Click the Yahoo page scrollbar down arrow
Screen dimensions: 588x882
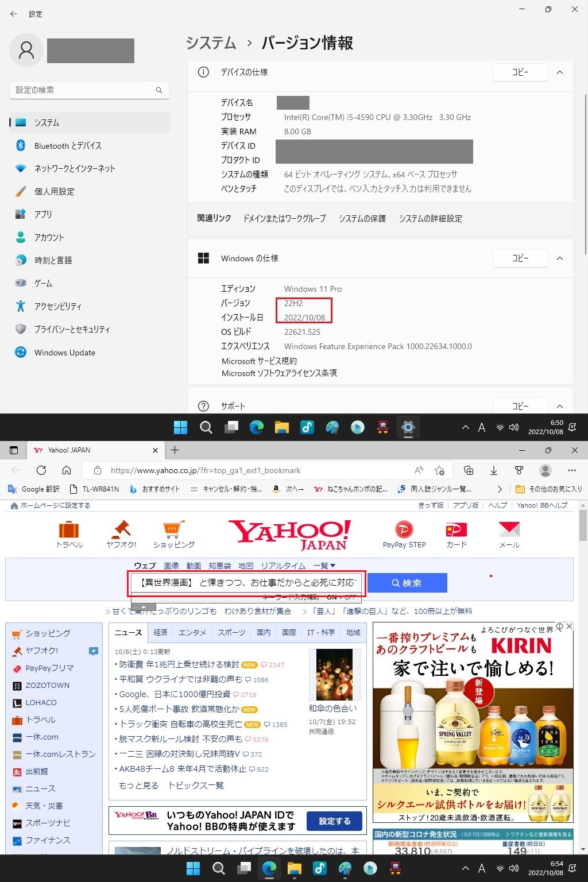click(x=583, y=849)
